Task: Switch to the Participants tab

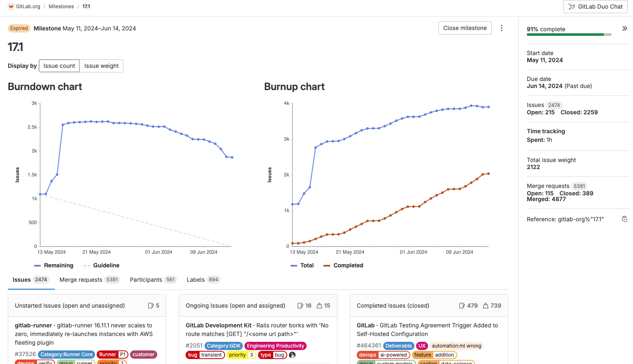Action: [x=153, y=280]
